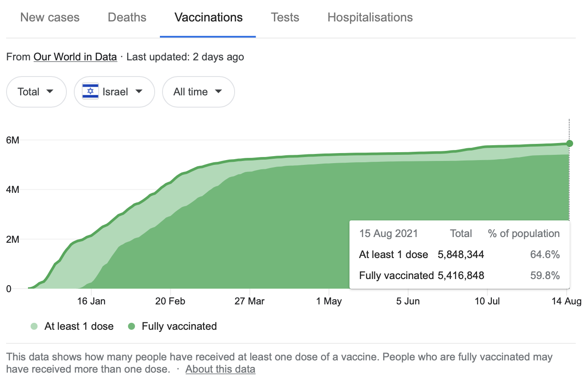Screen dimensions: 588x384
Task: Open the Our World in Data link
Action: (x=75, y=57)
